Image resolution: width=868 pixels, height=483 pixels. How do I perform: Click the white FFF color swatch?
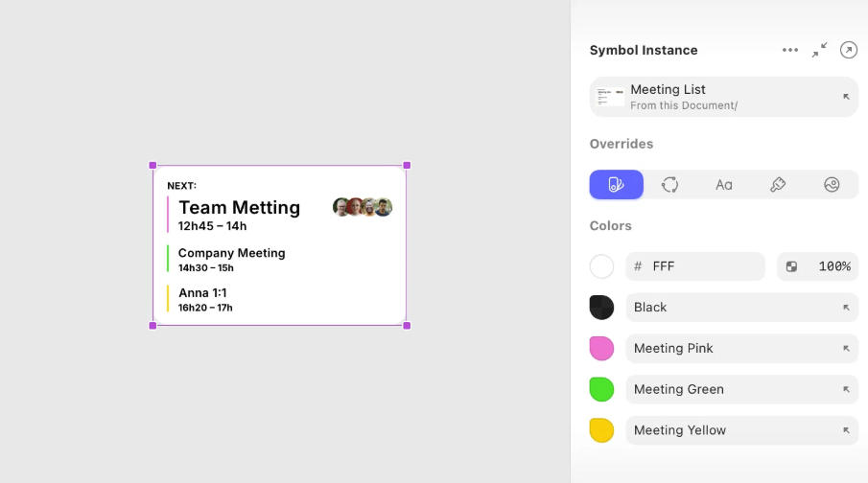601,266
